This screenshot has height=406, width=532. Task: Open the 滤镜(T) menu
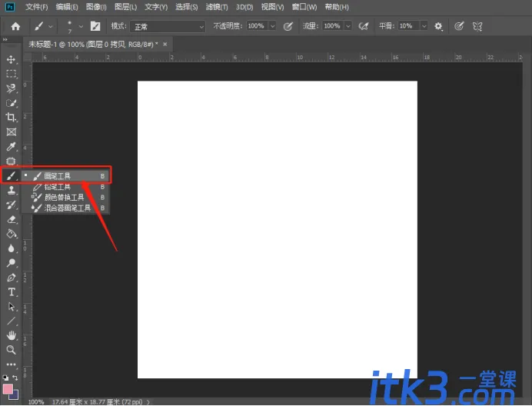tap(217, 7)
